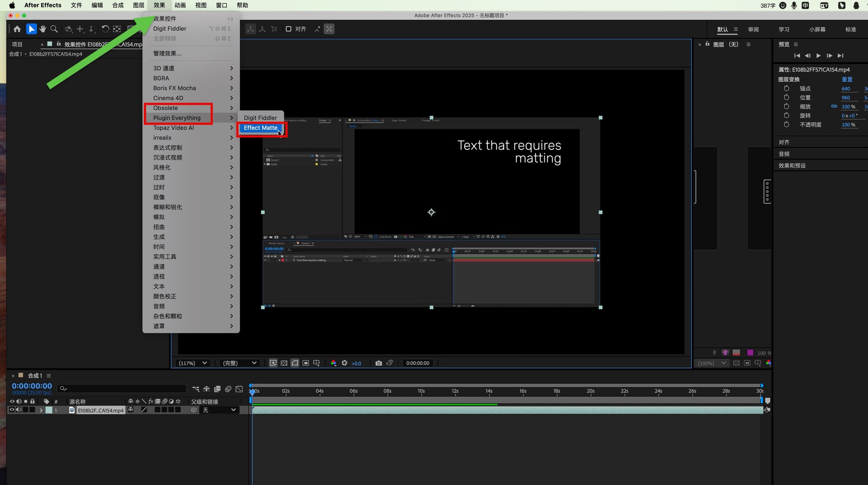This screenshot has width=868, height=485.
Task: Click 重置 to reset layer transform
Action: pyautogui.click(x=847, y=80)
